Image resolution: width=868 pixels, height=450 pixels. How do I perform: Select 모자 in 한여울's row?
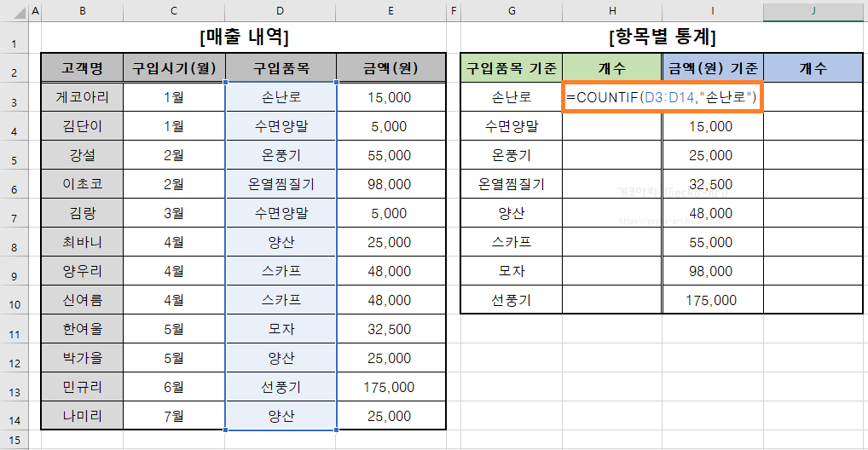click(x=281, y=329)
